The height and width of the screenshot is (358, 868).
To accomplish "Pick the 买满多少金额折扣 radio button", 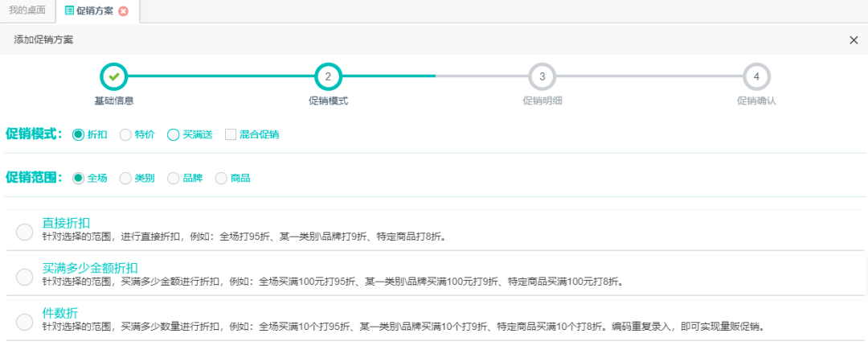I will click(x=24, y=276).
